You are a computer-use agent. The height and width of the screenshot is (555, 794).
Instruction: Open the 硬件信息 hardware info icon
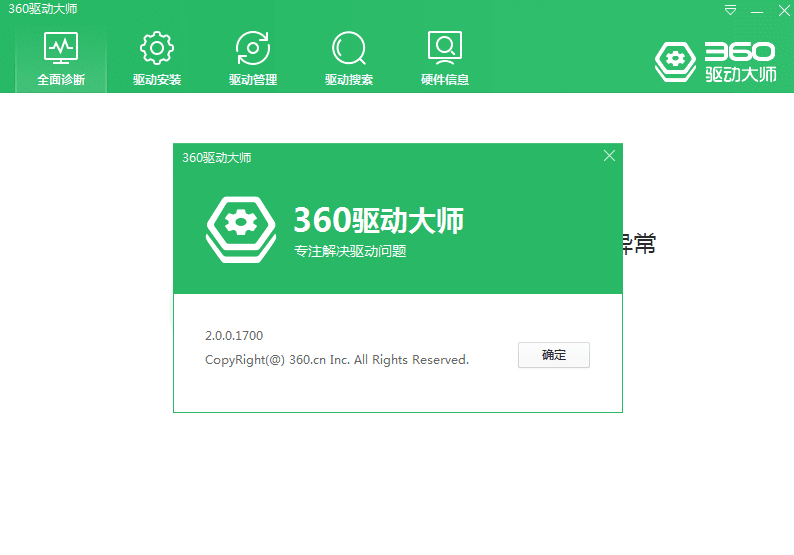point(444,48)
